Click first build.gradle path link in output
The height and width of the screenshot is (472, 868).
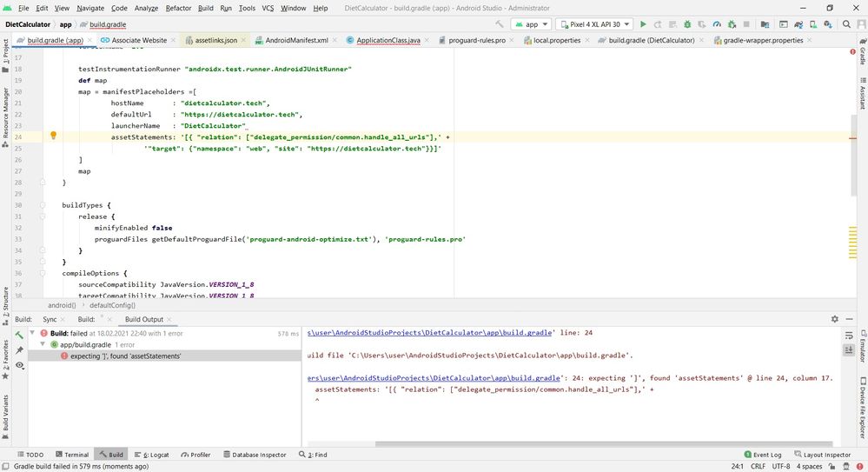pos(429,333)
